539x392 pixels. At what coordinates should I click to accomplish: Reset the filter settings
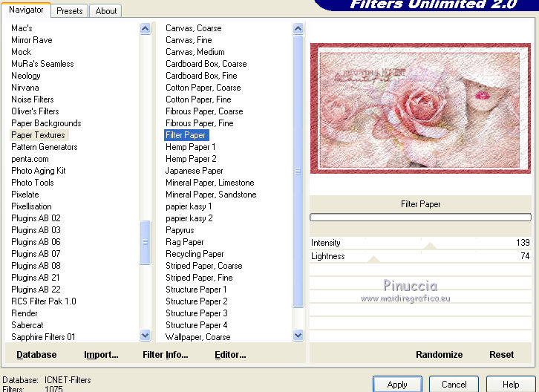(502, 355)
